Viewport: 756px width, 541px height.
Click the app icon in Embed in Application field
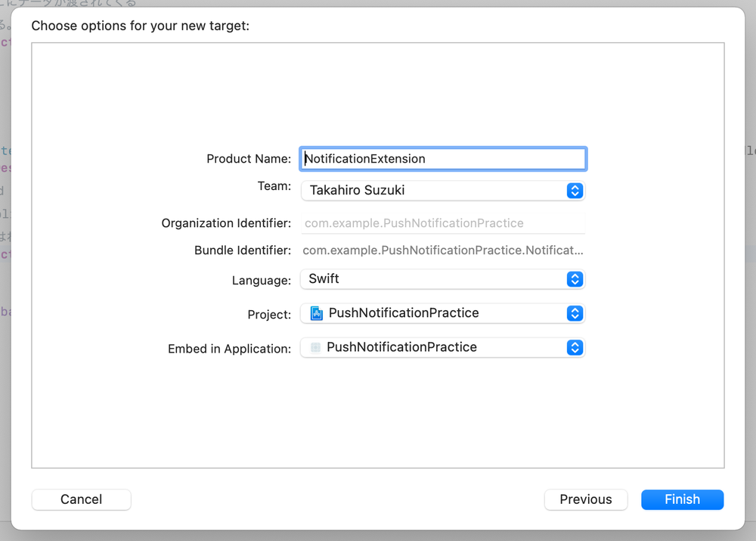click(x=315, y=347)
